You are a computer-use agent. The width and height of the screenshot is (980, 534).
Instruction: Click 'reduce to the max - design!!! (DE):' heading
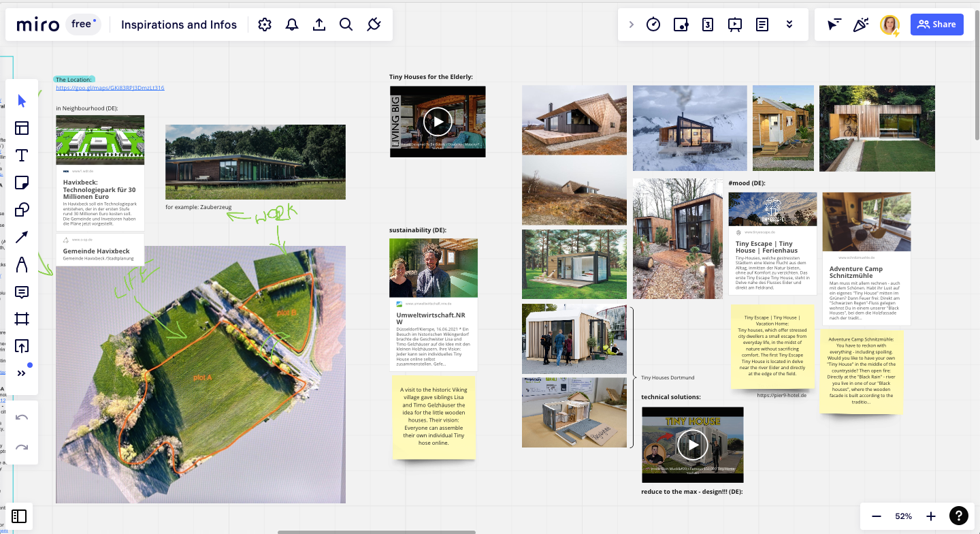[692, 492]
